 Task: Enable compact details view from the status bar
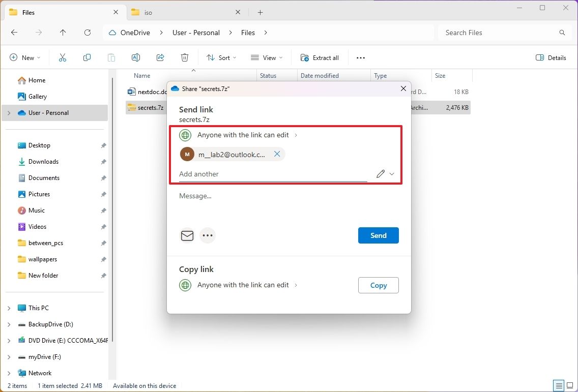[x=559, y=385]
